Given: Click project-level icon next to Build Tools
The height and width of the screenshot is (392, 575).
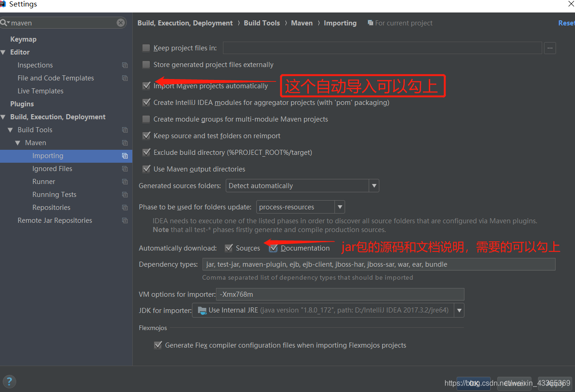Looking at the screenshot, I should click(125, 130).
